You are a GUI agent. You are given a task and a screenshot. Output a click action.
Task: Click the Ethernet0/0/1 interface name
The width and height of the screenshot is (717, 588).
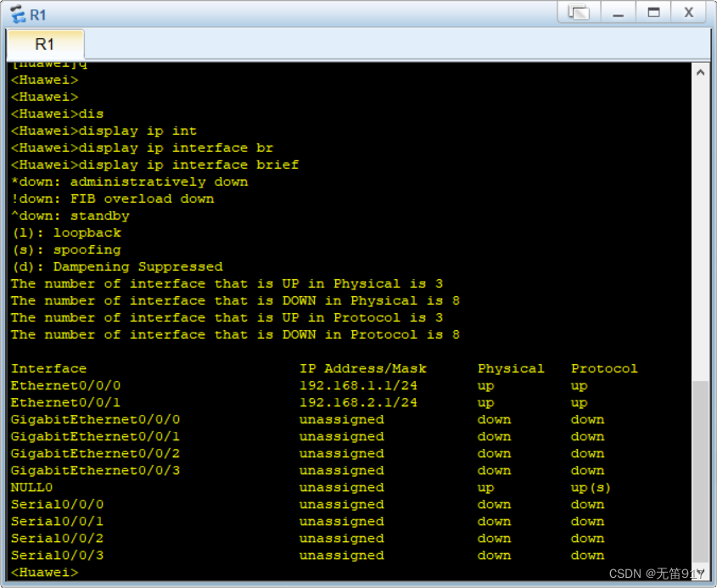(65, 403)
